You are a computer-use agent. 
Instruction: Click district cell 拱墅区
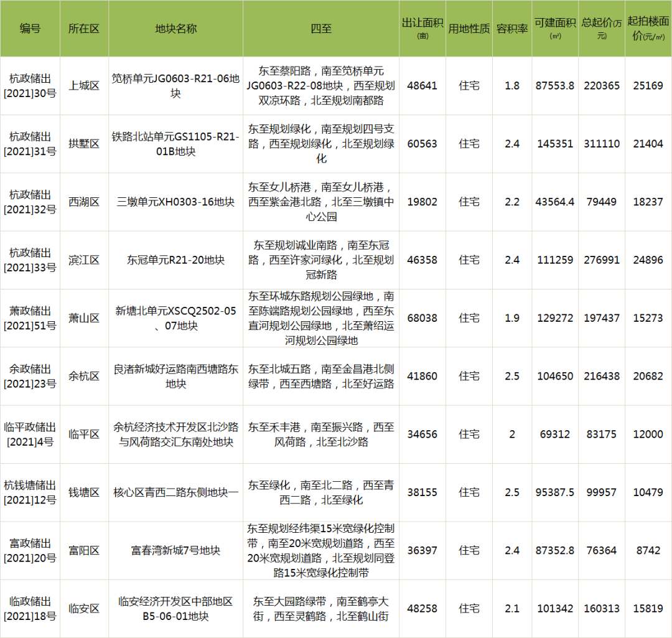click(84, 144)
